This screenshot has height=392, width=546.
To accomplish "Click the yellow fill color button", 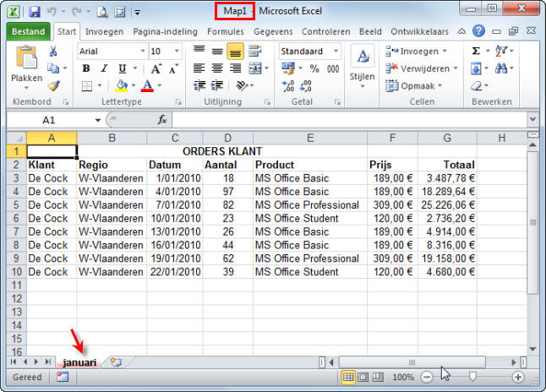I will (122, 85).
